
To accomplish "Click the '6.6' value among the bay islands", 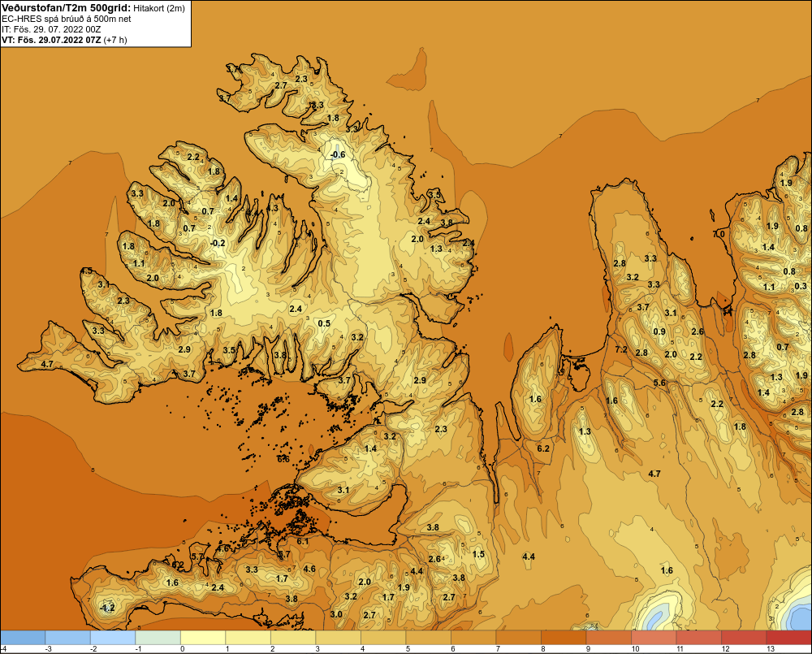I will pos(283,459).
